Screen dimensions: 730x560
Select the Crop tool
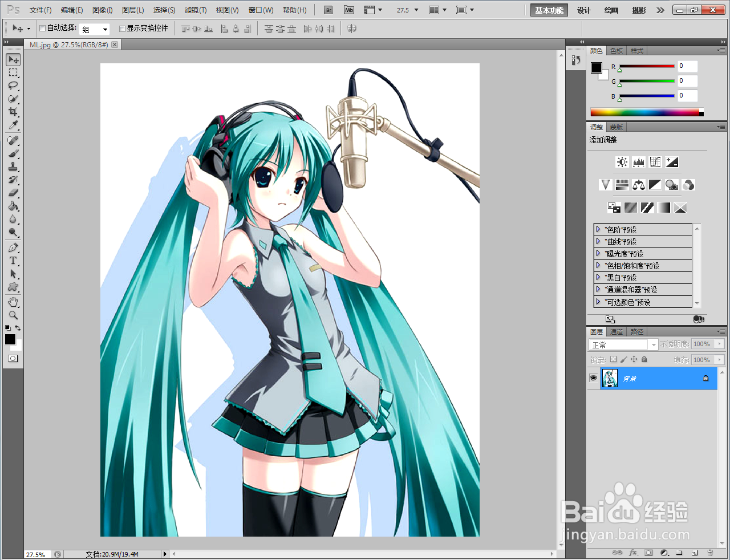(13, 112)
